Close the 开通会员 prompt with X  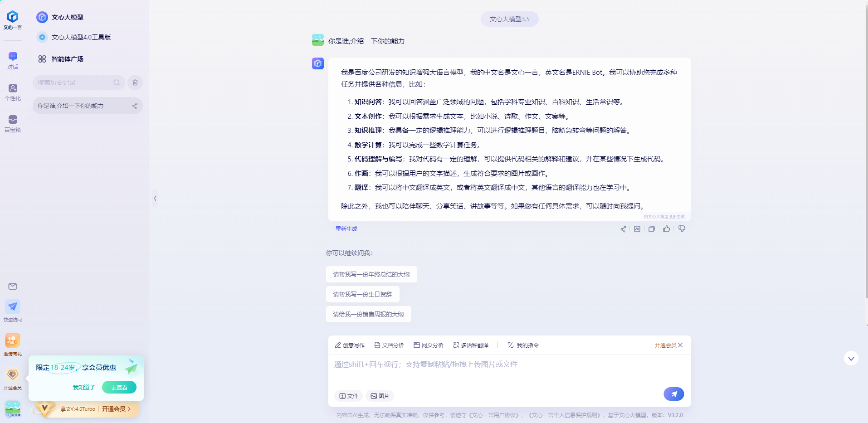tap(680, 345)
